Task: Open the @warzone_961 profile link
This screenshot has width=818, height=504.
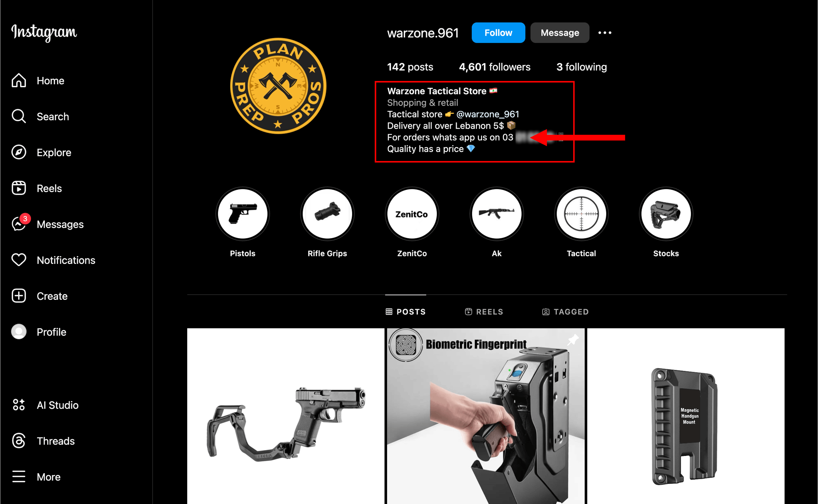Action: point(488,114)
